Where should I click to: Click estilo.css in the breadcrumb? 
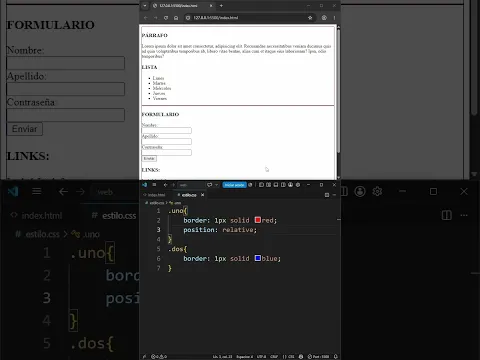click(x=157, y=203)
